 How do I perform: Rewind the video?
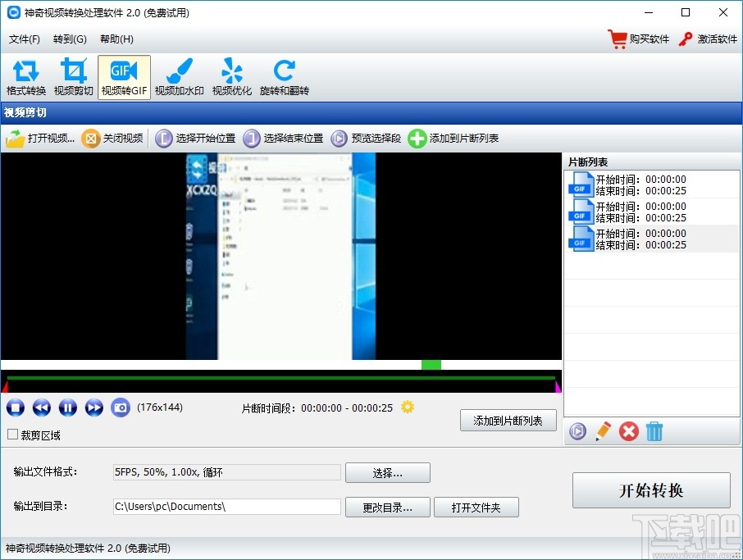pos(42,407)
